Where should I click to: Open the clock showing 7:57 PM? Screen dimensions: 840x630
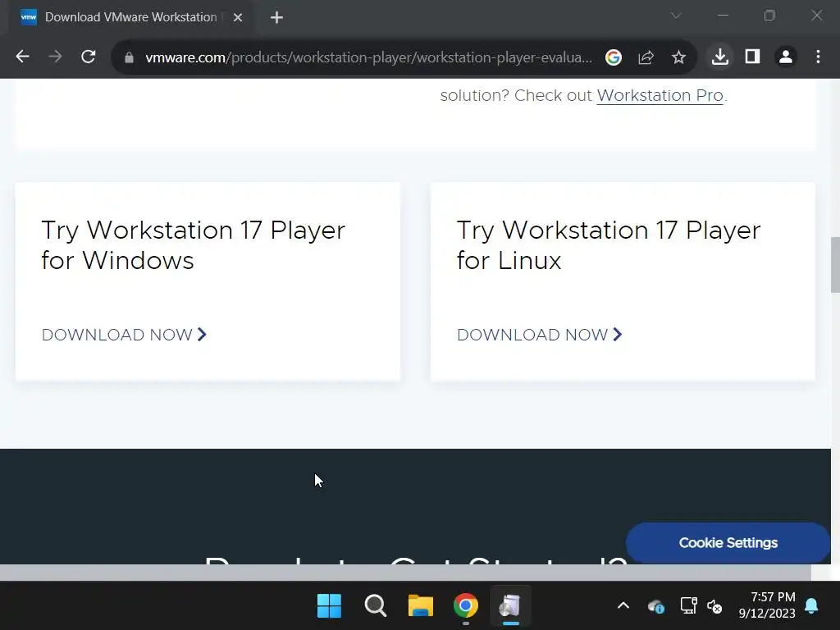tap(767, 605)
